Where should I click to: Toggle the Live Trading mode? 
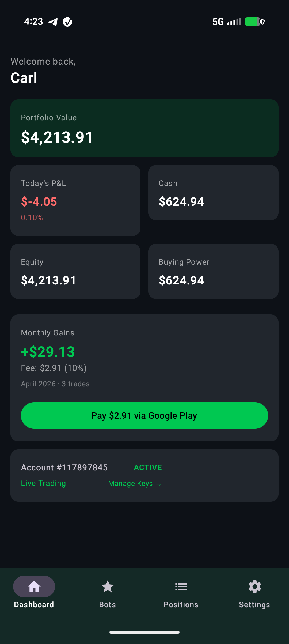click(43, 483)
